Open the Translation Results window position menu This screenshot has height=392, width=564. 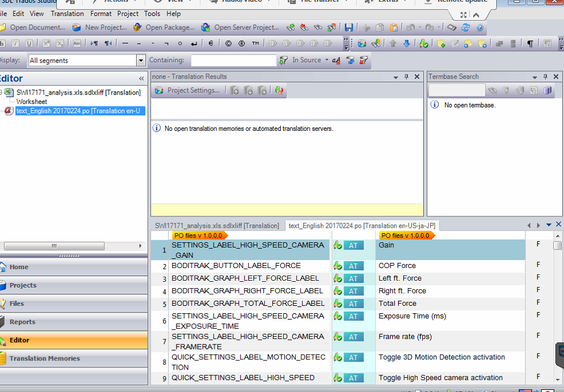(396, 77)
